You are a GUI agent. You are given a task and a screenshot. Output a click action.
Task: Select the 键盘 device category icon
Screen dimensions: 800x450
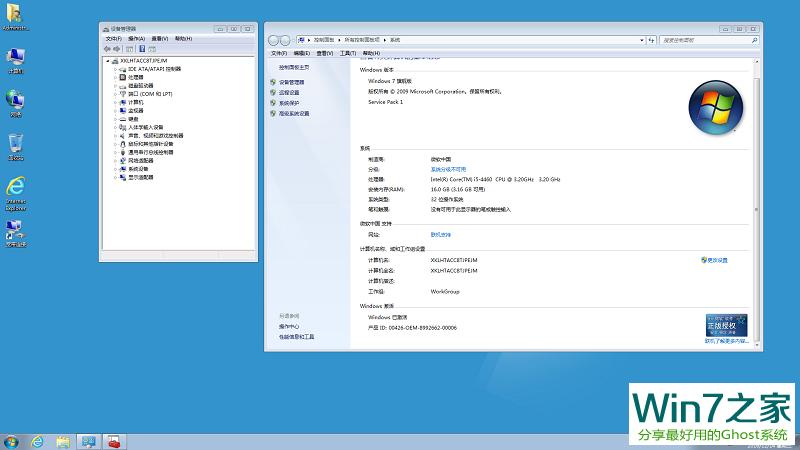point(122,119)
